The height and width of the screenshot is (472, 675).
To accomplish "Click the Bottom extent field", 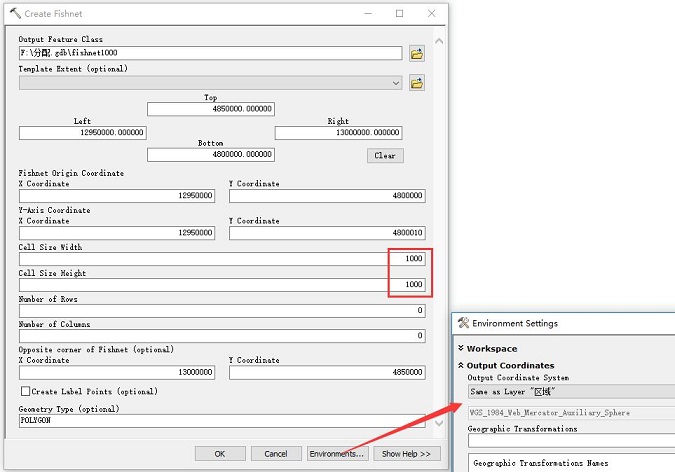I will [211, 155].
